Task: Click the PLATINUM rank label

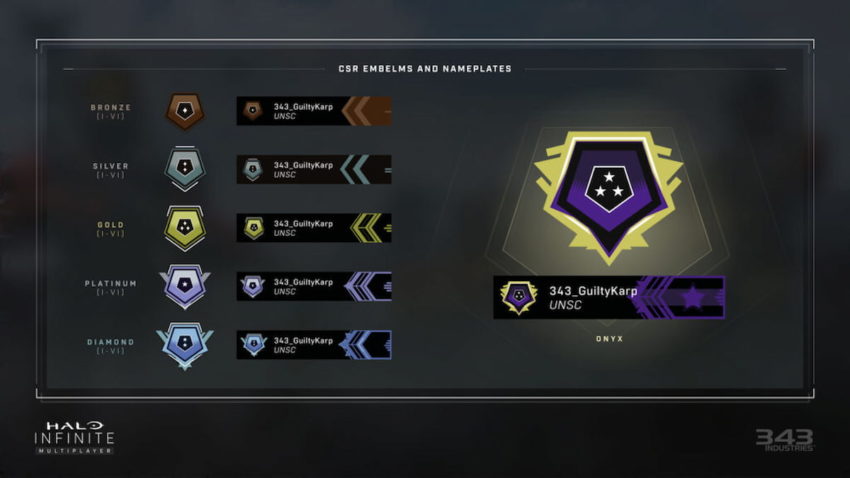Action: click(111, 283)
